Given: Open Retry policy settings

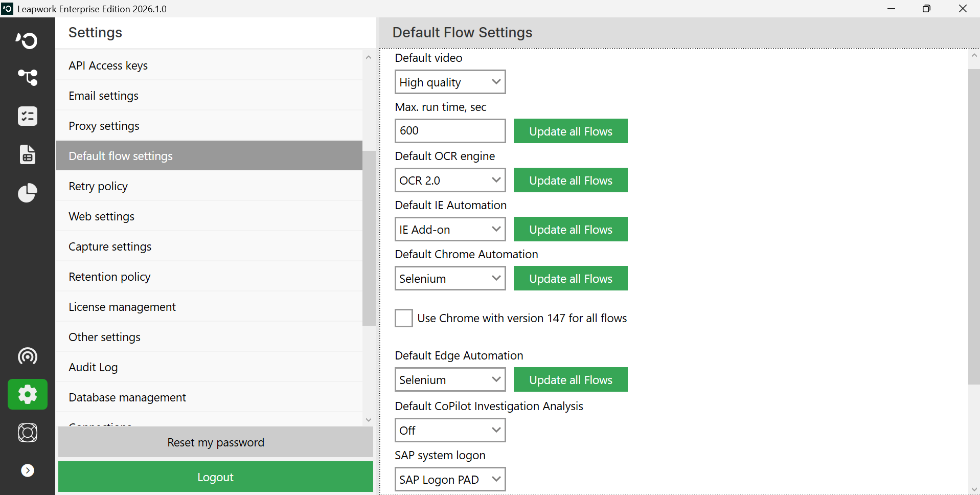Looking at the screenshot, I should (209, 186).
